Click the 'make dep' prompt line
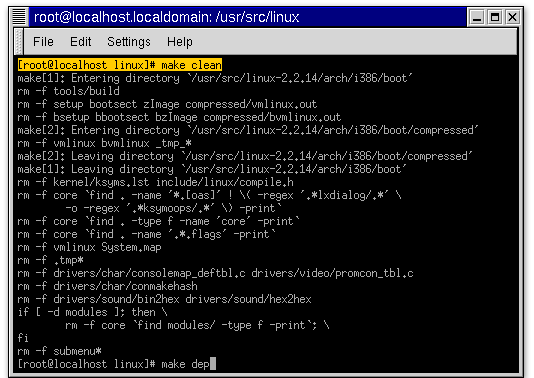Screen dimensions: 534x378 pos(116,364)
